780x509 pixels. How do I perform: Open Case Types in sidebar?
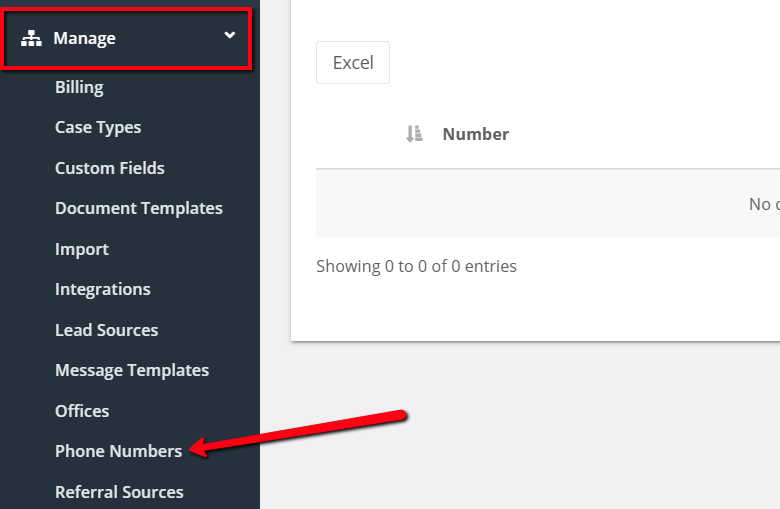pyautogui.click(x=98, y=127)
